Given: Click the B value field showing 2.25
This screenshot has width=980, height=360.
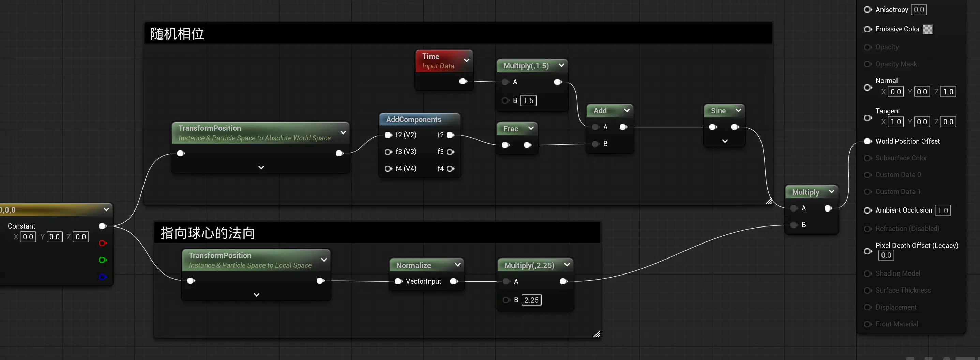Looking at the screenshot, I should pos(531,300).
